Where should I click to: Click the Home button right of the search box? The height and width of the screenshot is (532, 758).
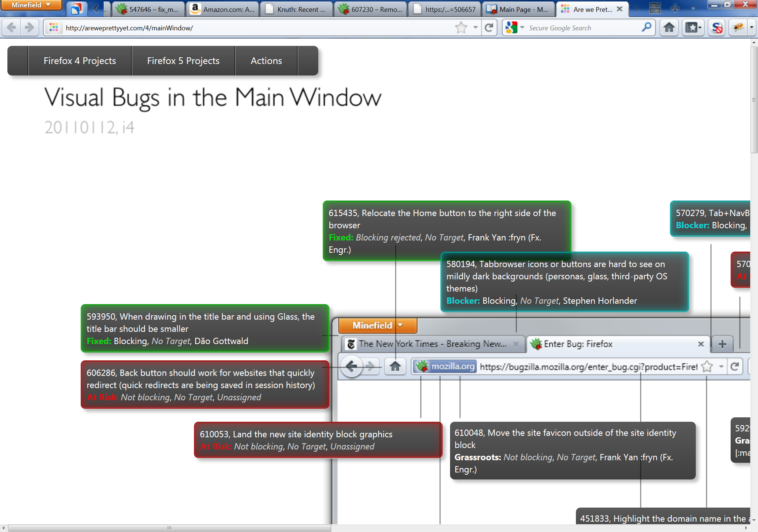[x=669, y=28]
